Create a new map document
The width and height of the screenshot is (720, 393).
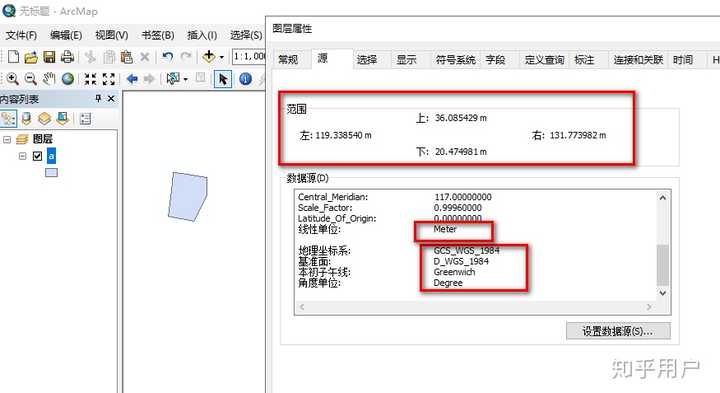point(13,56)
